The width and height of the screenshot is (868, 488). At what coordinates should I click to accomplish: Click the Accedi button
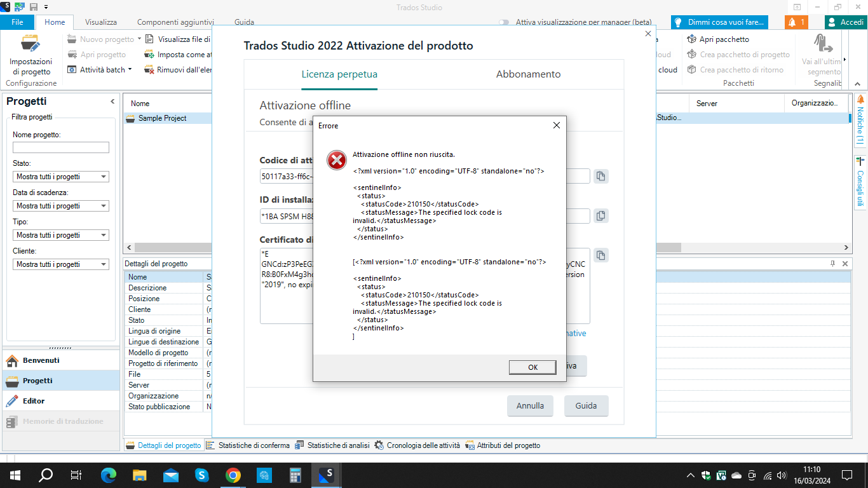[x=846, y=22]
